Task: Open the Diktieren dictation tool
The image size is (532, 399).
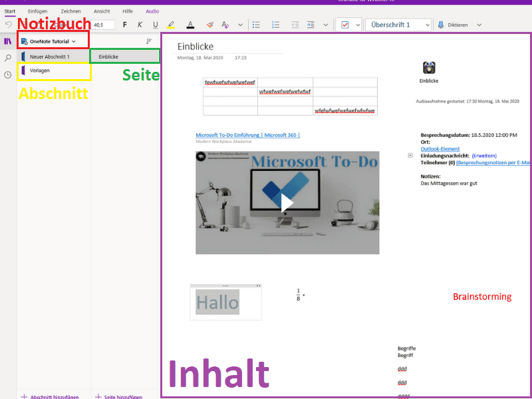Action: 459,25
